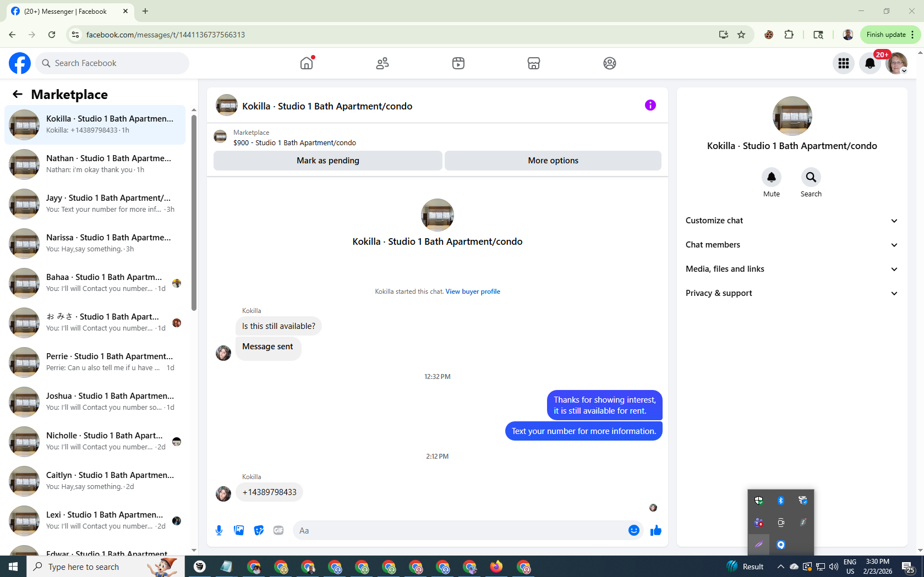Click the "Is this still available?" message
The height and width of the screenshot is (577, 924).
tap(278, 326)
